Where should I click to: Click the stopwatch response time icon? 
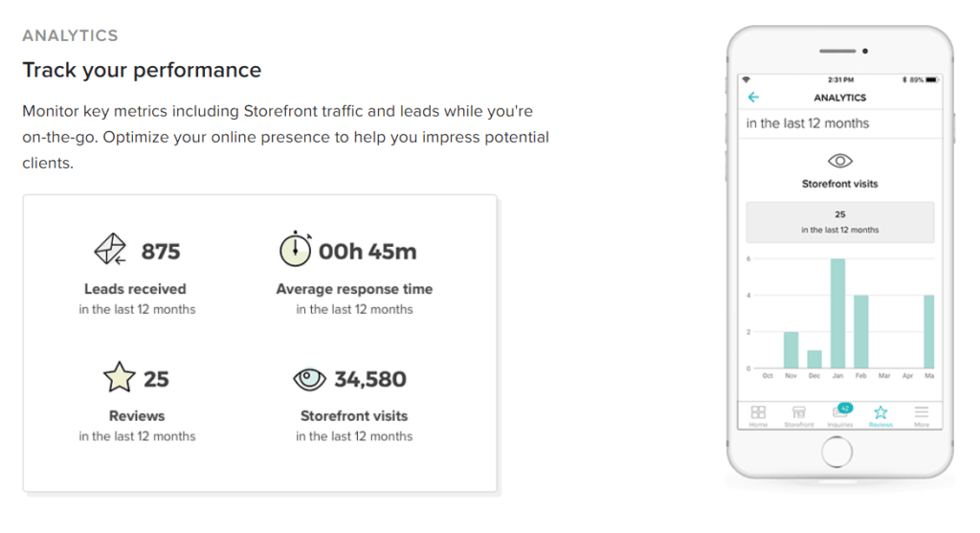pos(295,249)
